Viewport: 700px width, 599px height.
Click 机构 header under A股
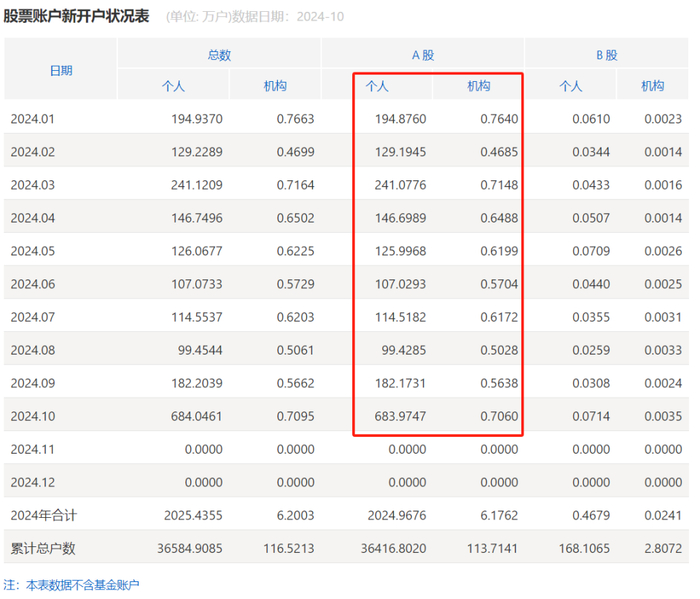tap(479, 86)
